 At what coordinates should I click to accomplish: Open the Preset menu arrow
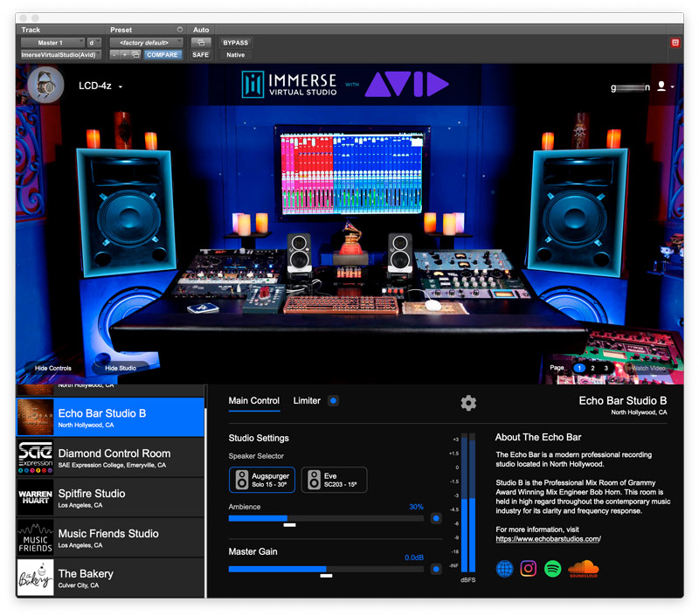click(180, 30)
